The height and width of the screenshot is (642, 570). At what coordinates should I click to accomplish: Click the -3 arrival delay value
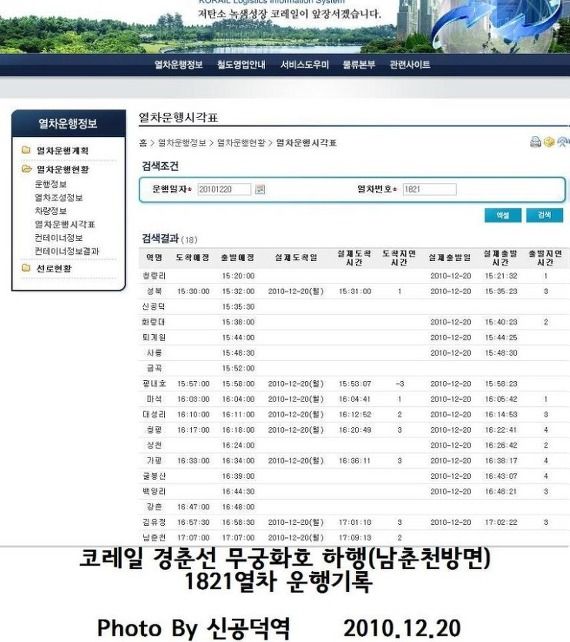(x=400, y=384)
